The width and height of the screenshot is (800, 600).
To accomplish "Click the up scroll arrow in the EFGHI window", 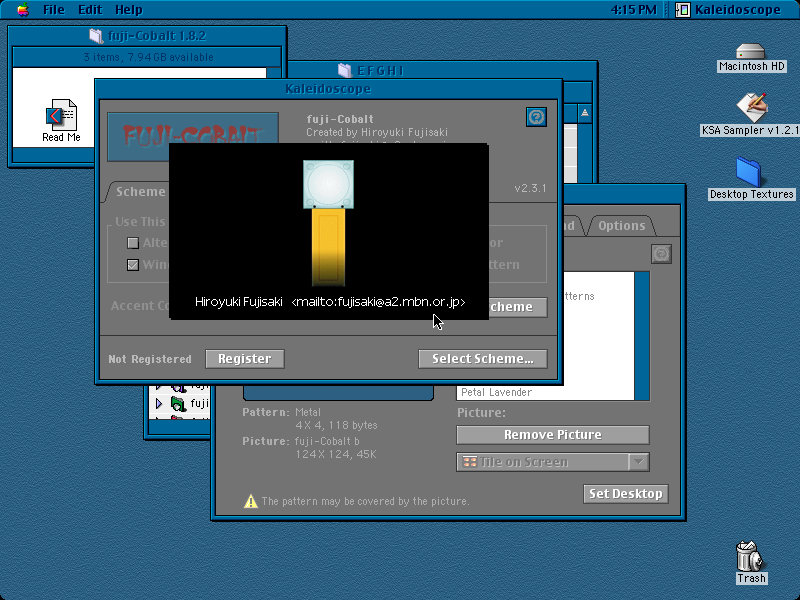I will 585,113.
